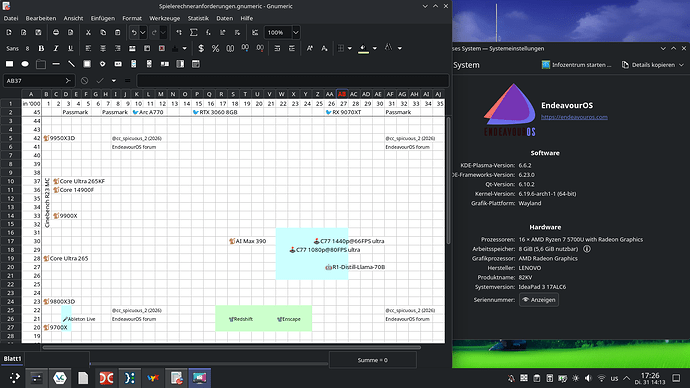Select the rectangle drawing object tool
690x388 pixels.
click(9, 64)
